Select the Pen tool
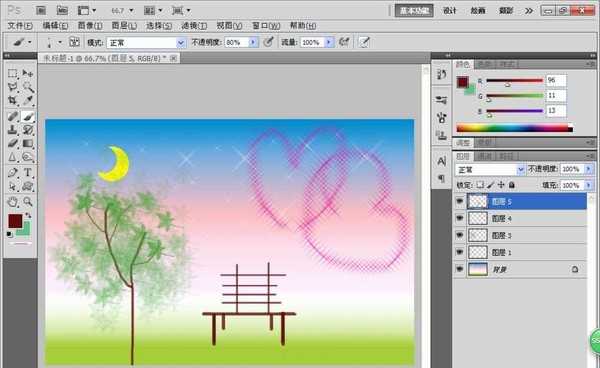This screenshot has height=368, width=600. pyautogui.click(x=13, y=173)
